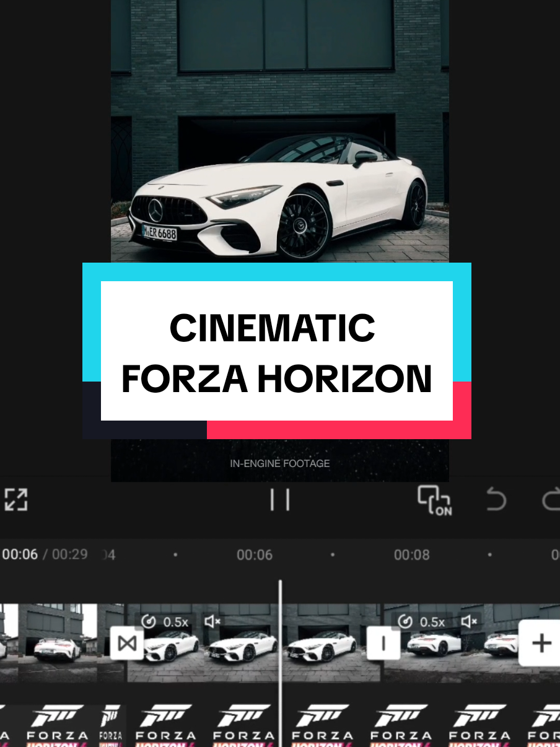Click the 00:06 / 00:29 time readout
Screen dimensions: 560x747
[45, 554]
